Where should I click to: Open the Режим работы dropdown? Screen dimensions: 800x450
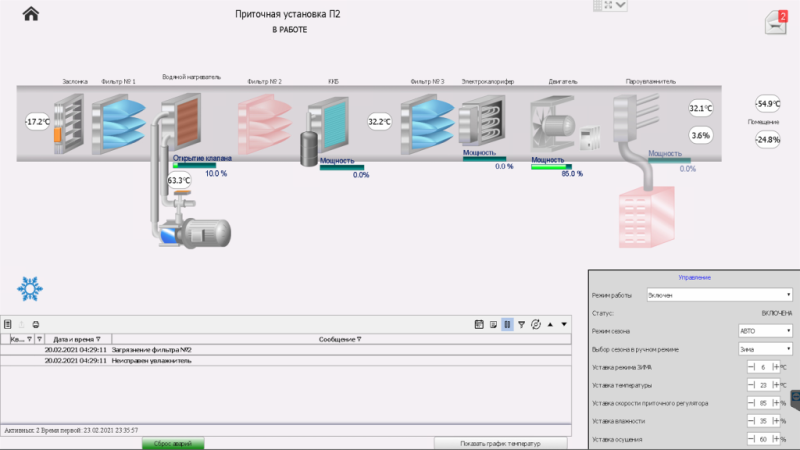click(720, 295)
